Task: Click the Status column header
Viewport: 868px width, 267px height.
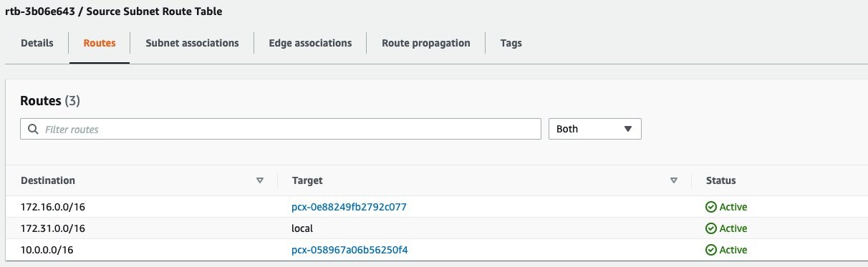Action: tap(720, 180)
